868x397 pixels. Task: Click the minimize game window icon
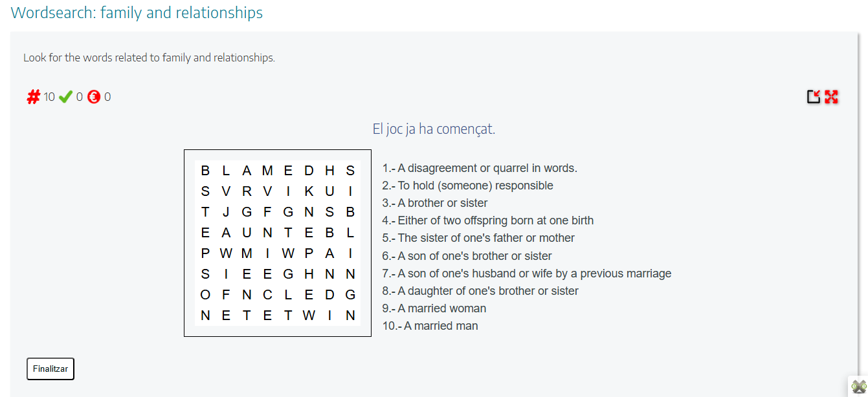pyautogui.click(x=814, y=97)
